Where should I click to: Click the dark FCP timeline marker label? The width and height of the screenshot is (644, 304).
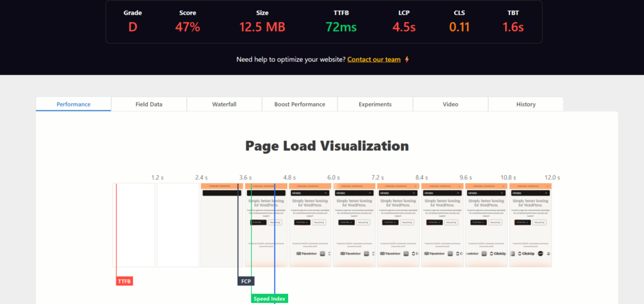[x=246, y=281]
